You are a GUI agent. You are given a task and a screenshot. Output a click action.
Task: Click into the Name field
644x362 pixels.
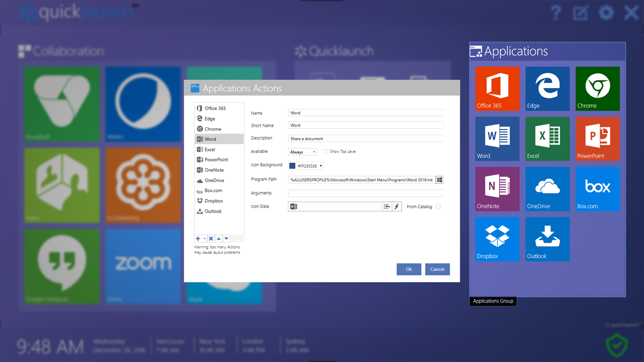click(366, 113)
